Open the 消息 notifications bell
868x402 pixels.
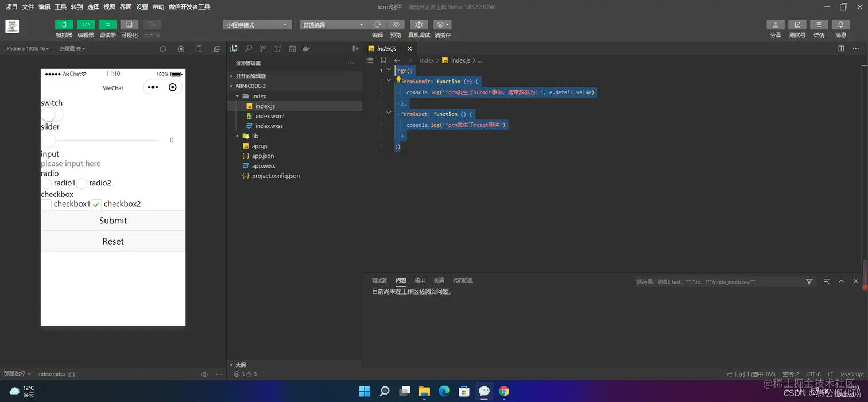pos(840,25)
